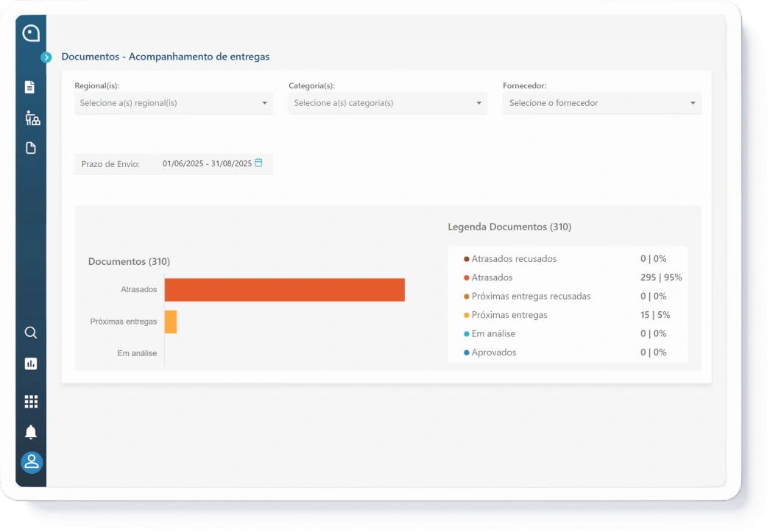Click the Atrasados chart axis label
This screenshot has height=532, width=770.
point(139,290)
